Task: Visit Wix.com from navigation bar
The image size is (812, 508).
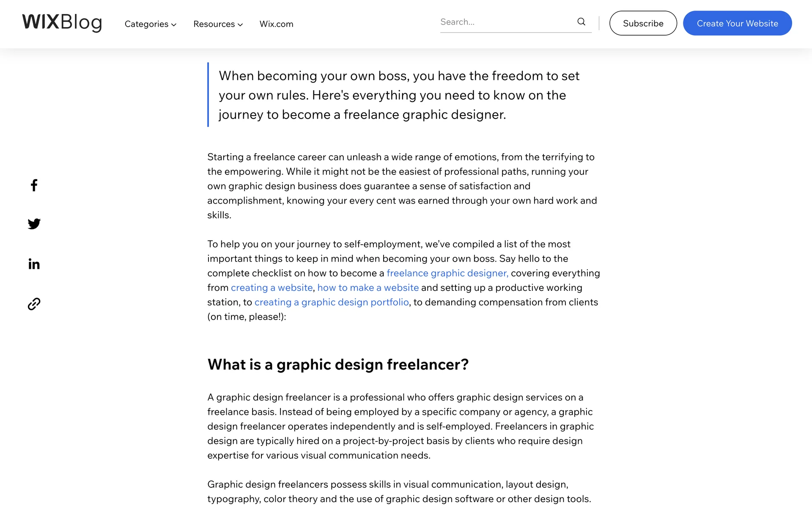Action: pos(276,24)
